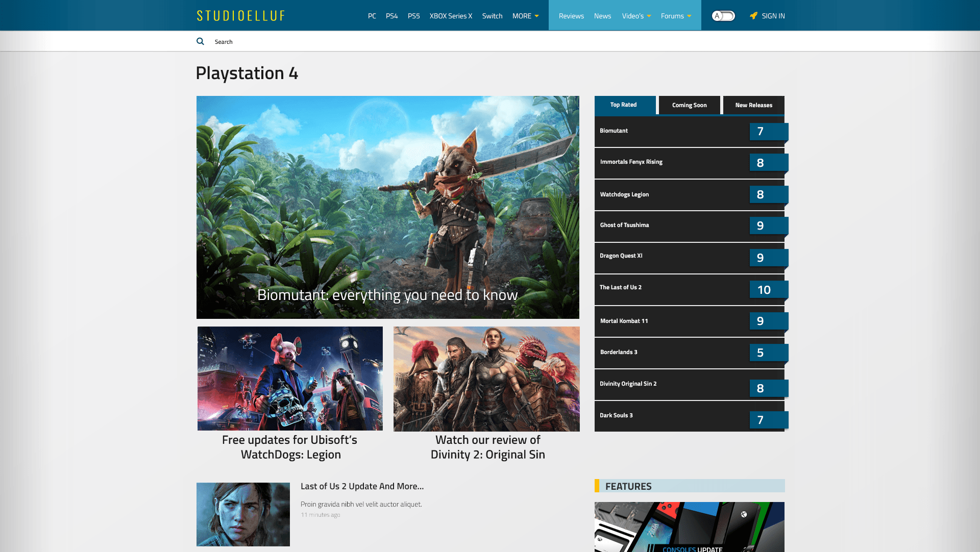This screenshot has height=552, width=980.
Task: Click the rocket icon beside Sign In
Action: (753, 16)
